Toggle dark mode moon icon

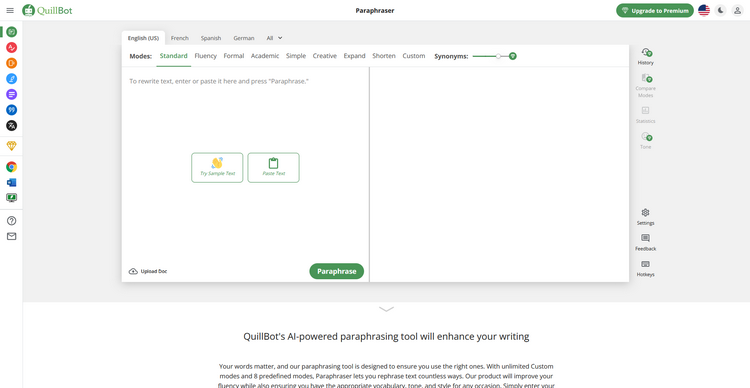click(x=720, y=11)
